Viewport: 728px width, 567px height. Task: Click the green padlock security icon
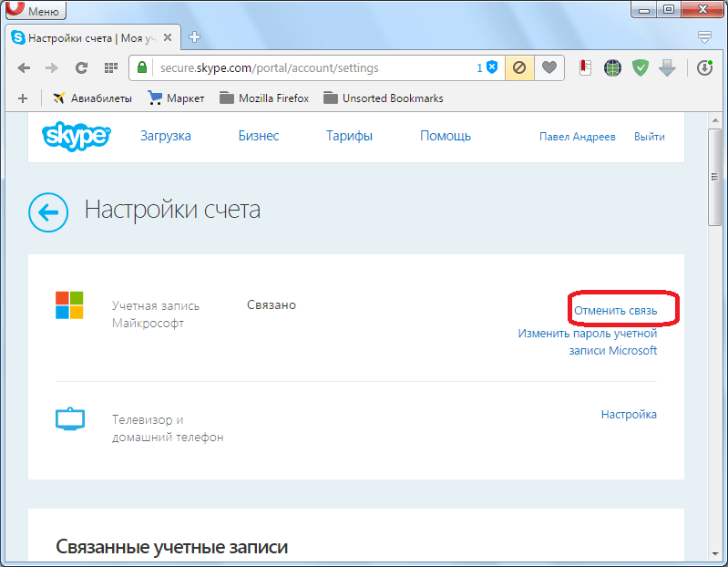(142, 67)
